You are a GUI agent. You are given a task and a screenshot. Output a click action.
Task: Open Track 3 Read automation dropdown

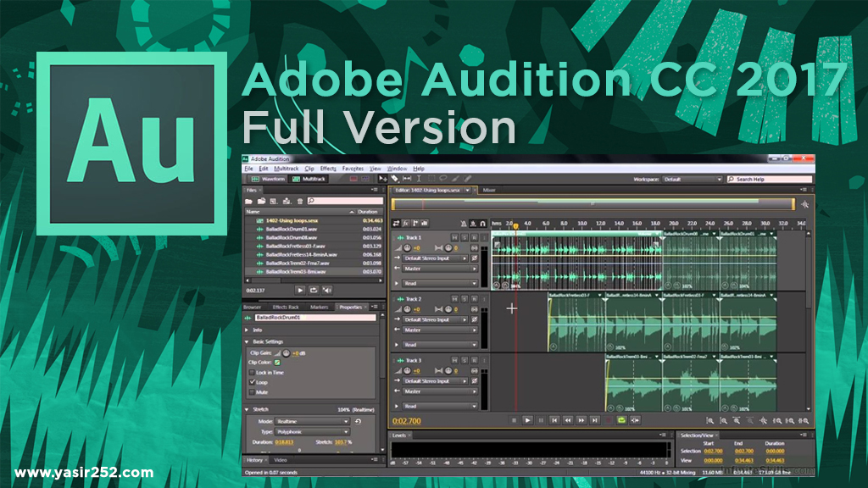pos(440,406)
